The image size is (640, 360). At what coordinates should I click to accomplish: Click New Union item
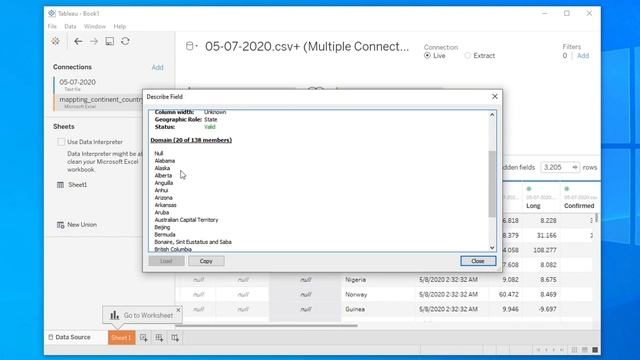click(77, 225)
